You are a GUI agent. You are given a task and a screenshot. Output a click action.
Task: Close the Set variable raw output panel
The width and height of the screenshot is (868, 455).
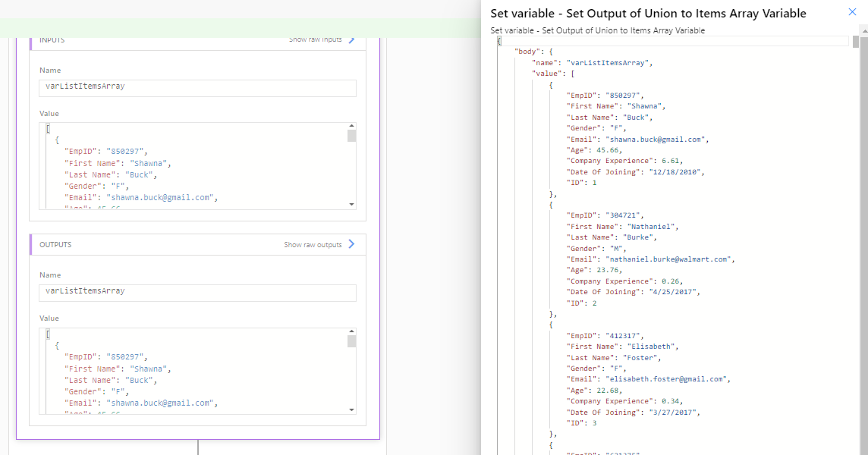point(853,11)
